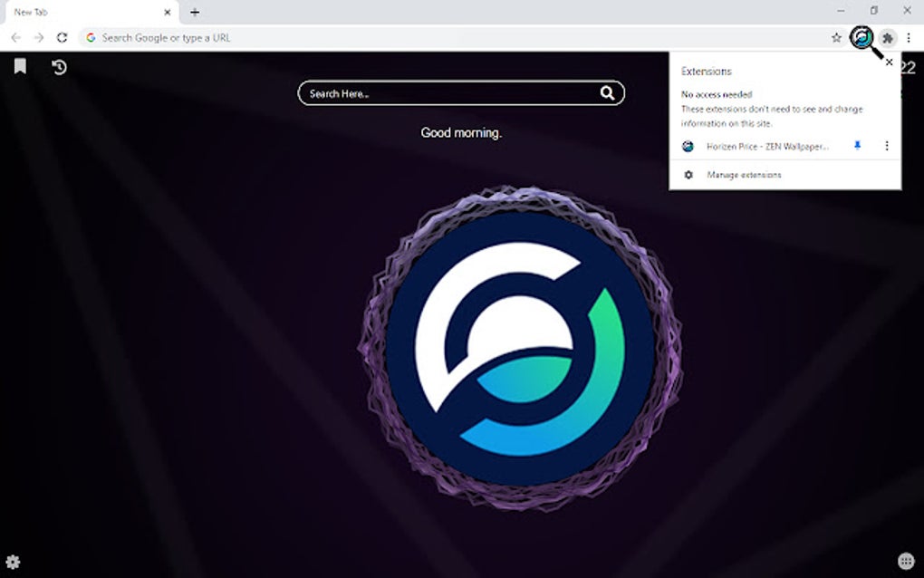The height and width of the screenshot is (578, 924).
Task: Open Manage extensions
Action: [x=744, y=175]
